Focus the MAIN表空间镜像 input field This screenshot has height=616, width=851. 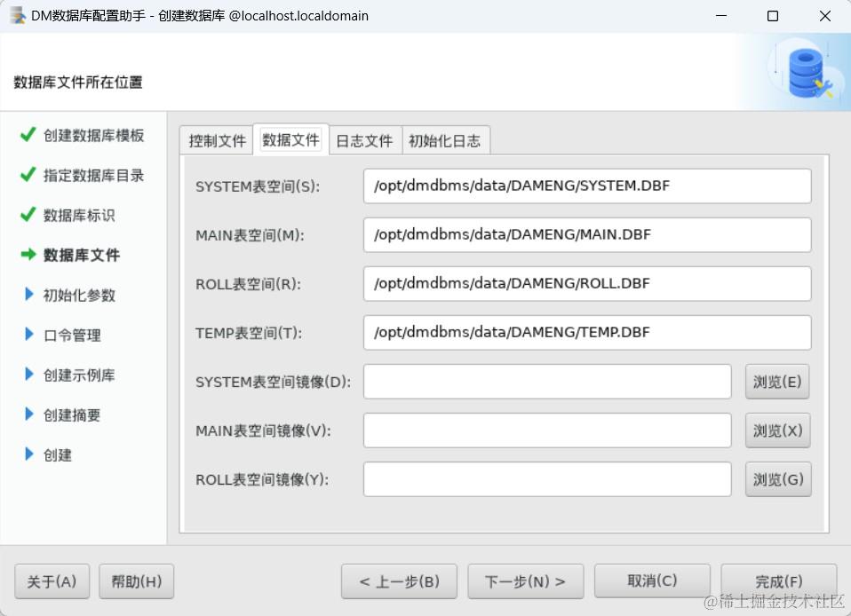click(x=547, y=430)
